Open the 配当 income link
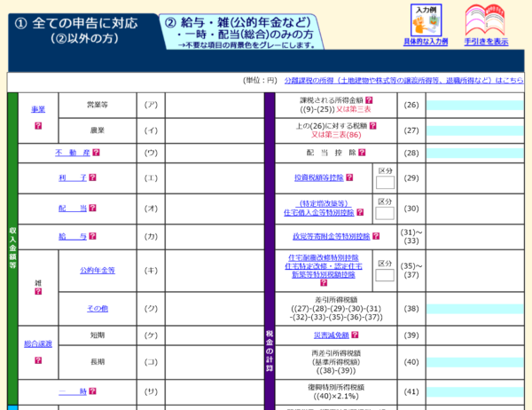532x410 pixels. 73,208
